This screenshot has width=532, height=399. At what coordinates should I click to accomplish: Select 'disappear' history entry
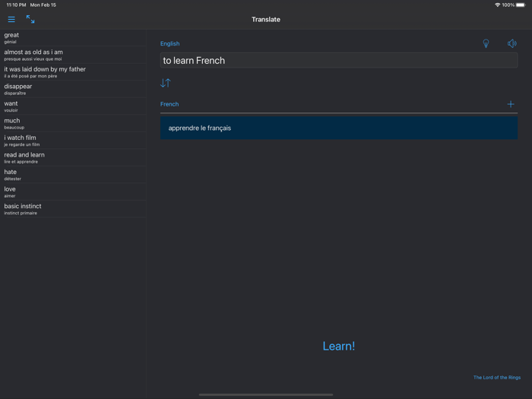click(x=73, y=90)
